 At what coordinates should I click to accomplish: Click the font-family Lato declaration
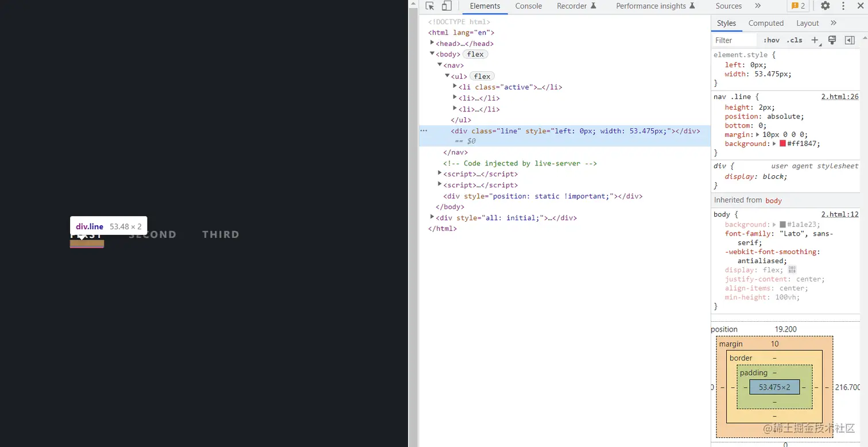[779, 238]
